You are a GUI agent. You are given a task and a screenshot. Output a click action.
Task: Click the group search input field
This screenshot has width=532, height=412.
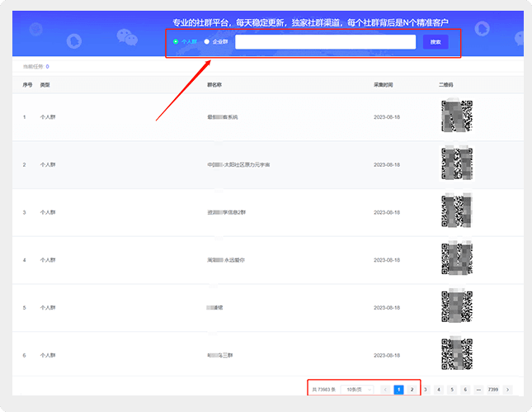[325, 42]
